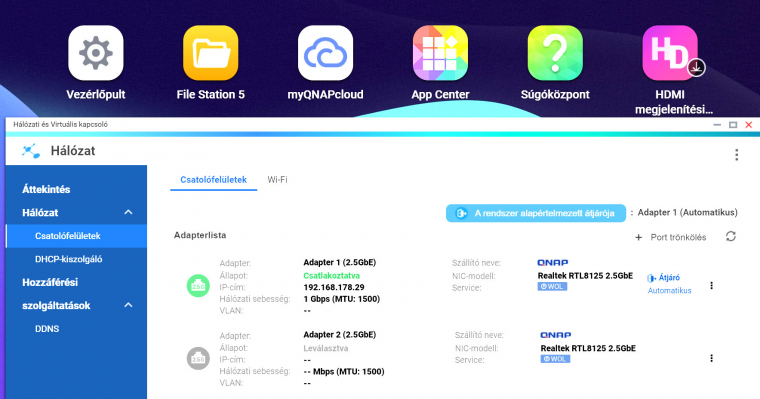Click the Átjáró gateway icon

[651, 278]
